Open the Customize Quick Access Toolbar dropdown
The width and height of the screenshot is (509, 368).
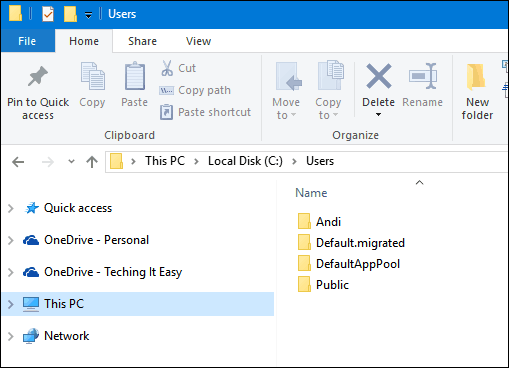tap(88, 15)
